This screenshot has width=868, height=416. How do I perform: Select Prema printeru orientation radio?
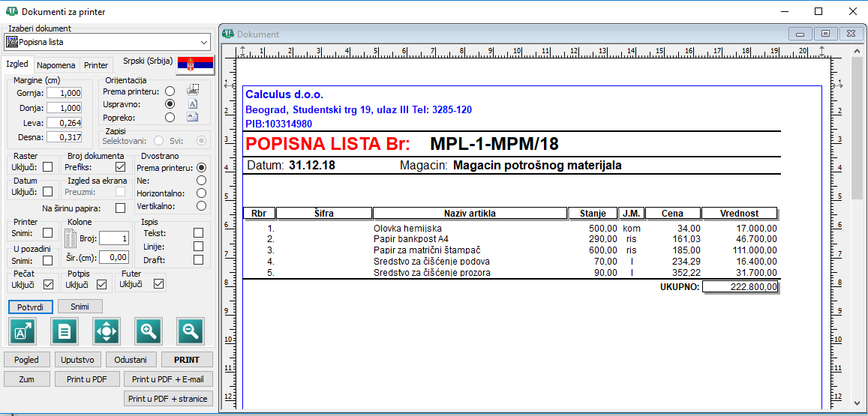[170, 91]
